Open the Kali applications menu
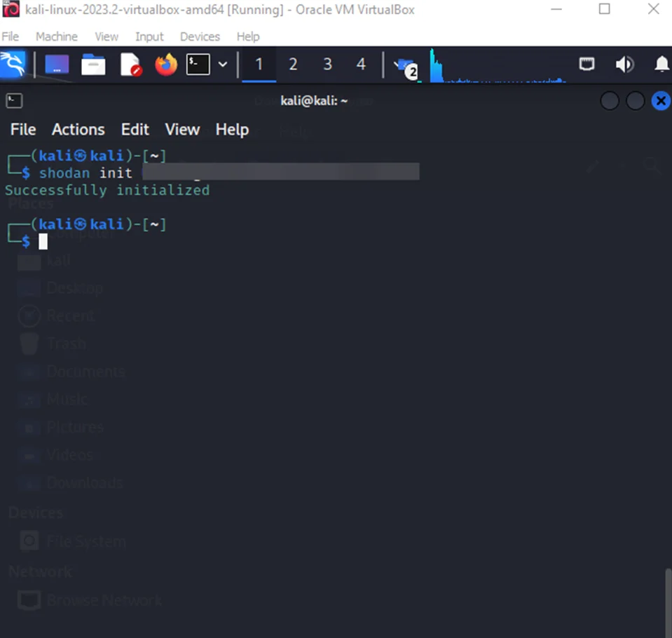This screenshot has height=638, width=672. pos(14,64)
